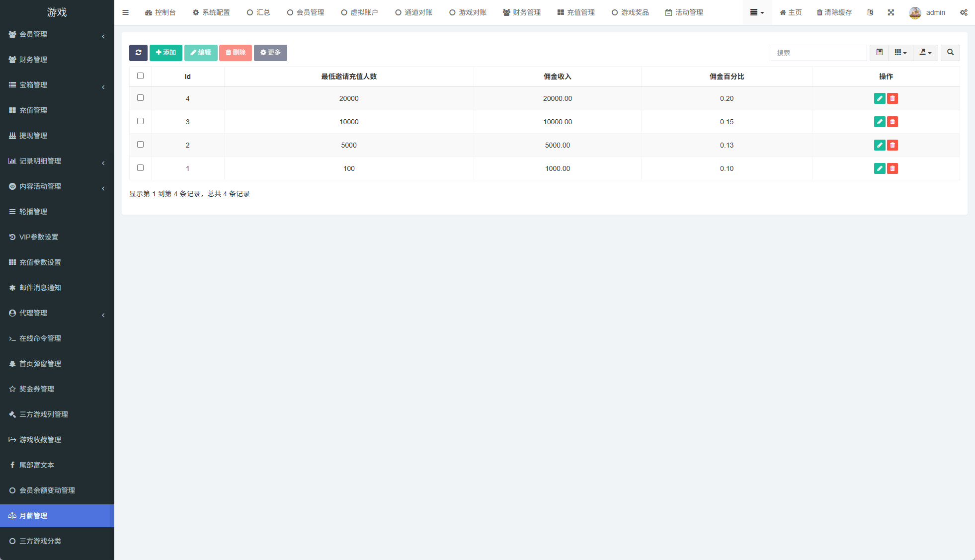This screenshot has height=560, width=975.
Task: Expand the 会员管理 sidebar menu
Action: [x=33, y=34]
